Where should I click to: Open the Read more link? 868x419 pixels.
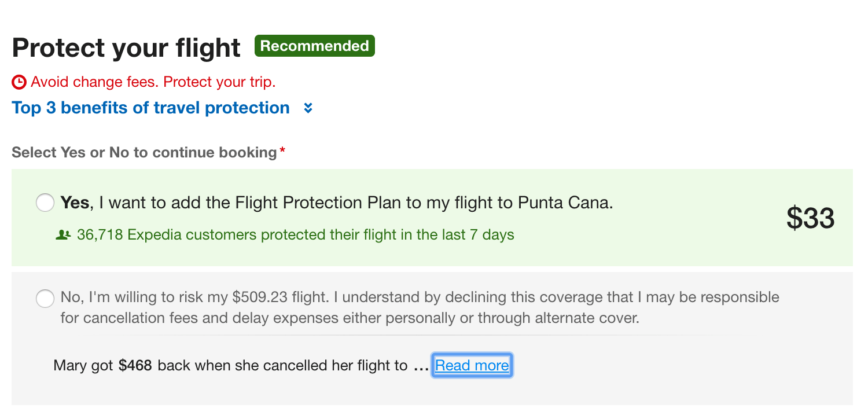(472, 366)
